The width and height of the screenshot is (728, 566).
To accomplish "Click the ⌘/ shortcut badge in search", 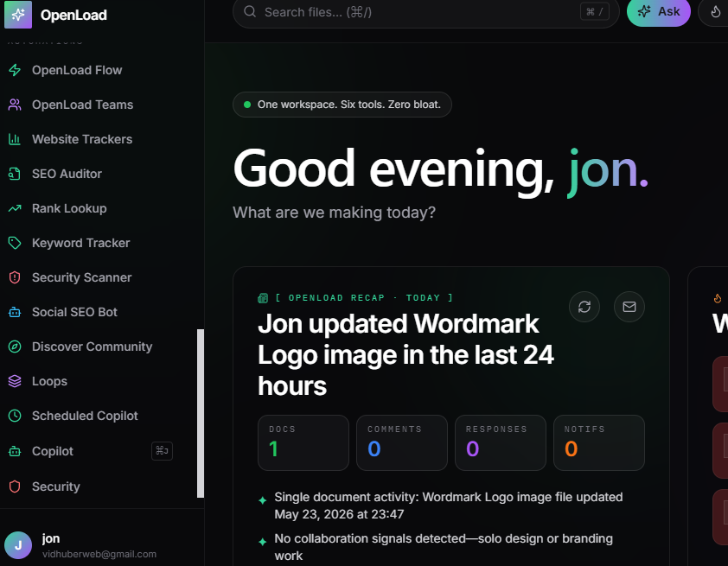I will click(594, 11).
